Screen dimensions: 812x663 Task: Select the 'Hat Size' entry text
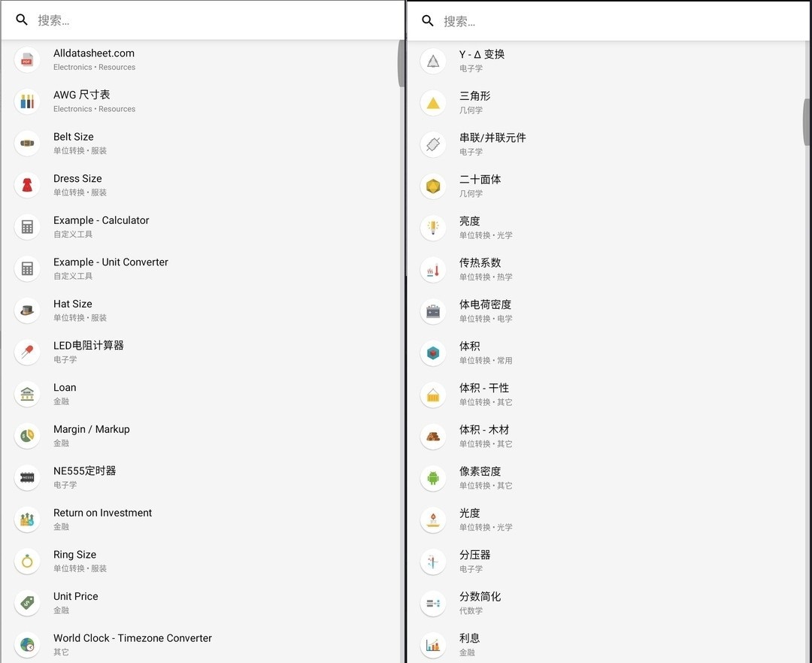click(72, 304)
